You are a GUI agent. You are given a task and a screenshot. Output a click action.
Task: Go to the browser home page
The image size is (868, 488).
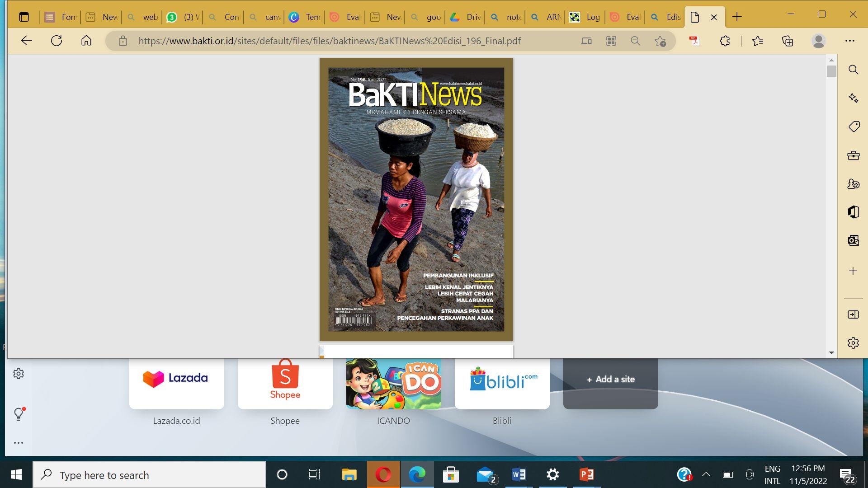point(86,41)
